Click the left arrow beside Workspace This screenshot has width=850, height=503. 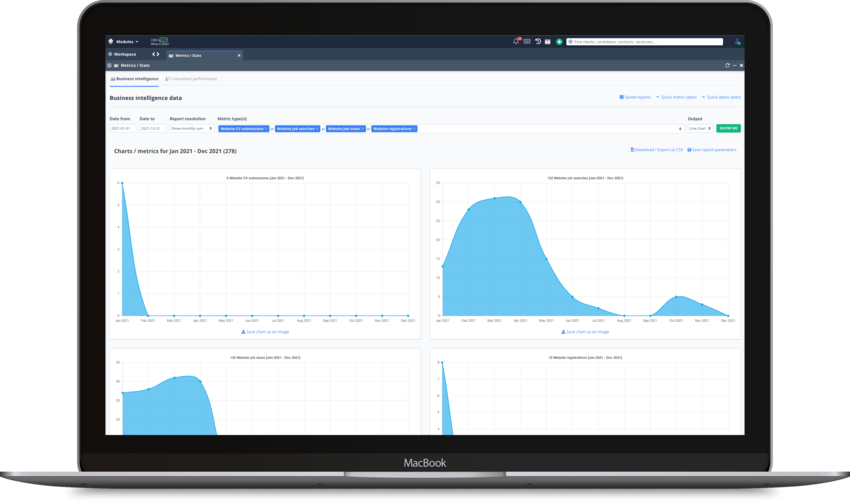point(153,54)
